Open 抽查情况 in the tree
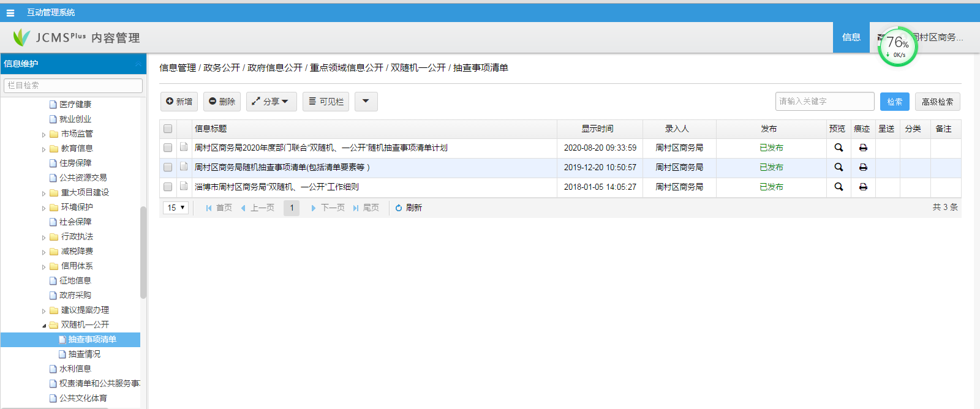 [80, 355]
